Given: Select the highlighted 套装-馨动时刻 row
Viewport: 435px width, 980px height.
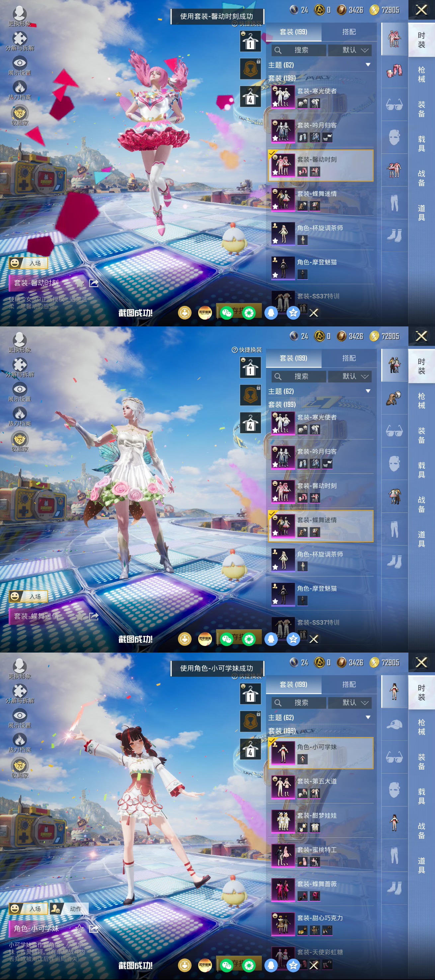Looking at the screenshot, I should coord(321,166).
